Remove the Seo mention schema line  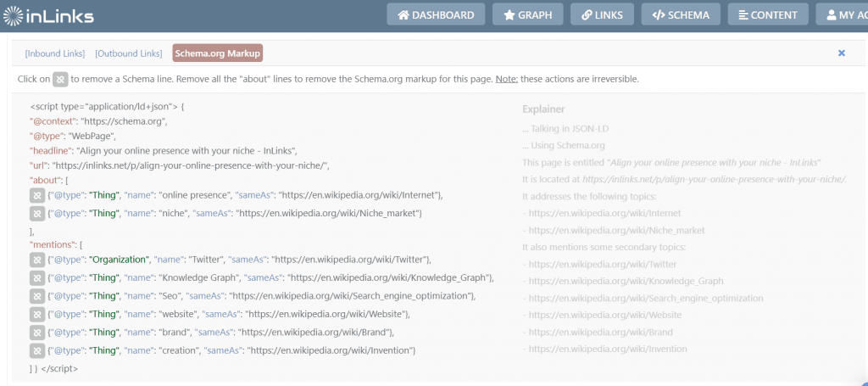(x=37, y=296)
